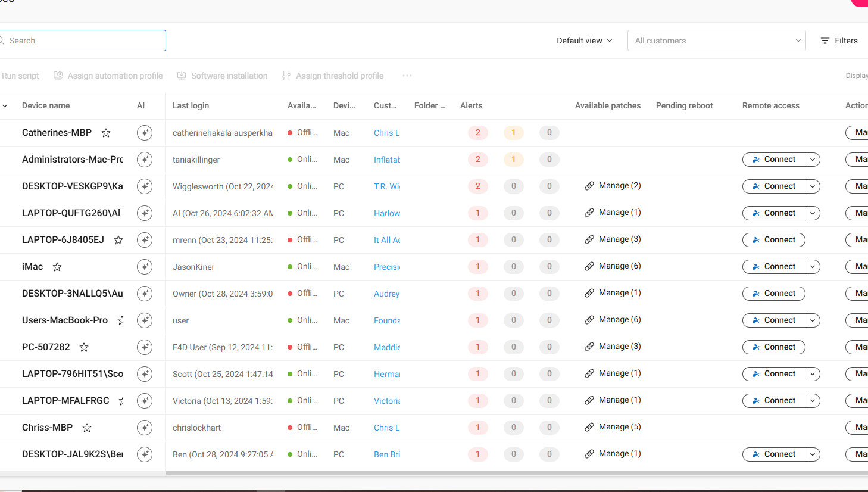Click the AI icon for PC-507282
Viewport: 868px width, 492px height.
click(145, 347)
